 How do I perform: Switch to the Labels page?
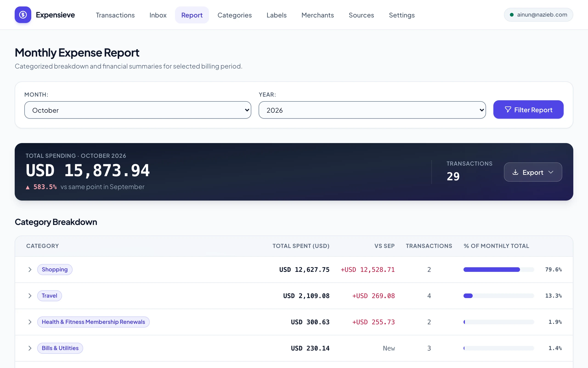coord(277,15)
